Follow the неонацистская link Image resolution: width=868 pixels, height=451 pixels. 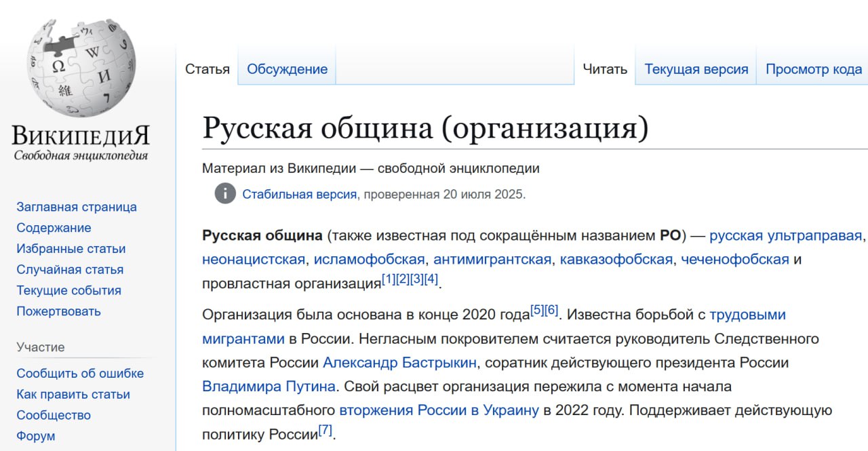point(254,260)
